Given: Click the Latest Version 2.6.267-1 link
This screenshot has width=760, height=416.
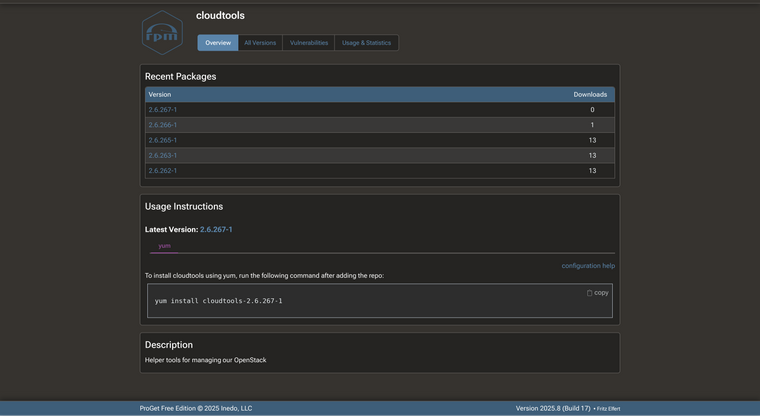Looking at the screenshot, I should [x=216, y=230].
